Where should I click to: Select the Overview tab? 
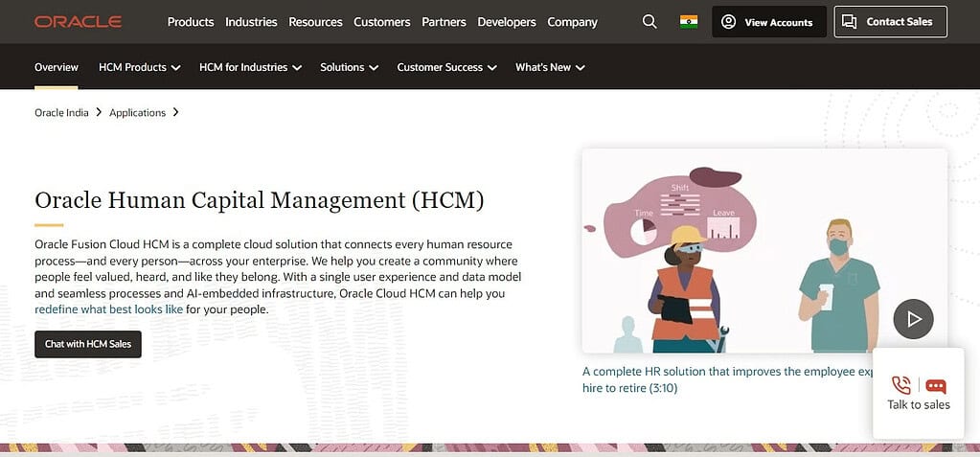57,67
